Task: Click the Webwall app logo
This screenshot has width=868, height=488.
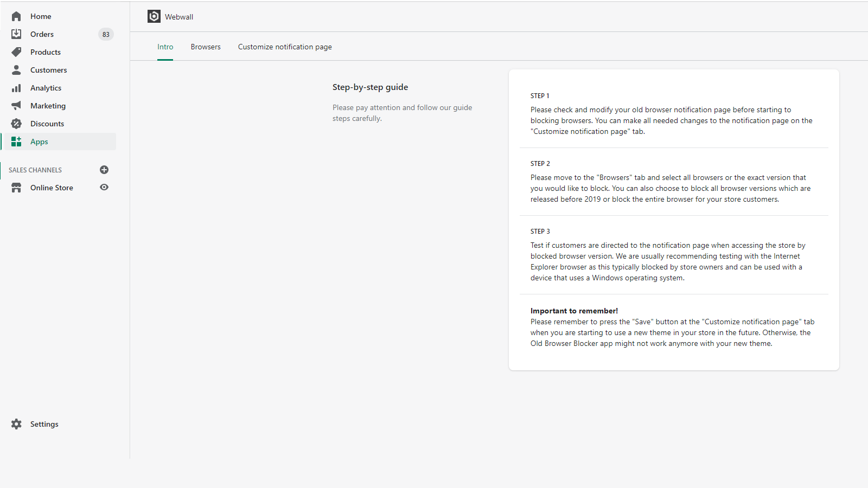Action: click(154, 17)
